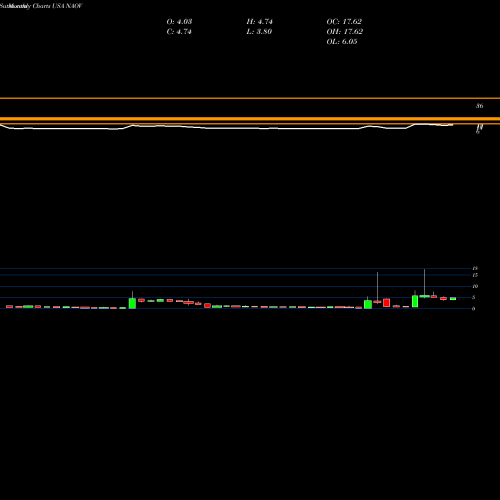The width and height of the screenshot is (500, 500).
Task: Click the '15' price axis label
Action: coord(475,275)
